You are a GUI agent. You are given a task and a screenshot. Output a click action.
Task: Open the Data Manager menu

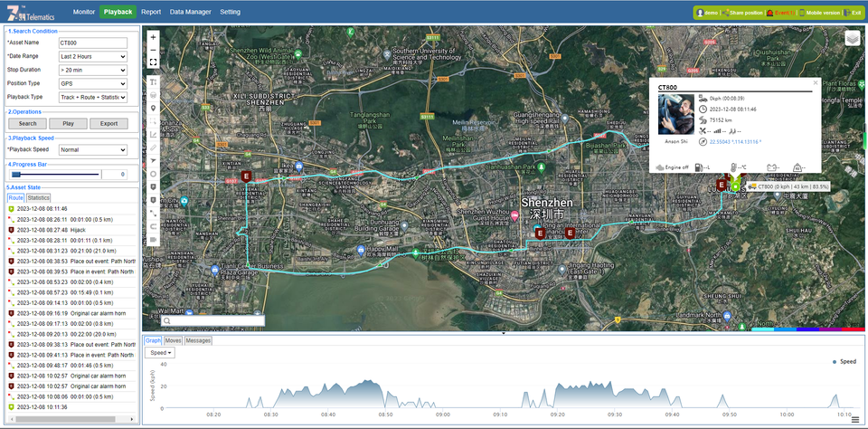pos(190,12)
